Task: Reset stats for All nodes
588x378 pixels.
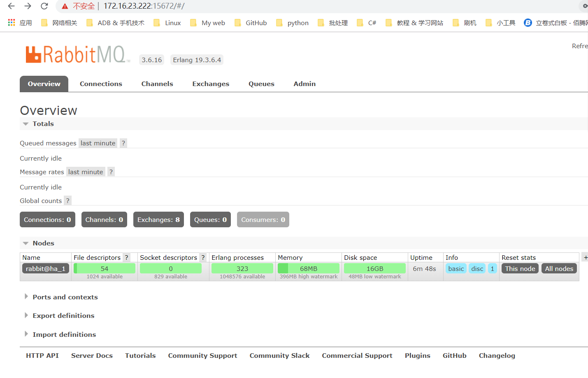Action: 559,268
